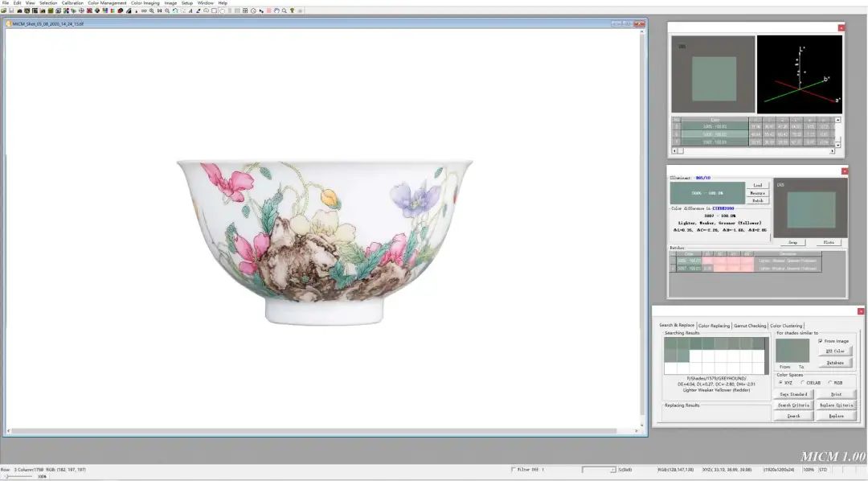Click the lightbulb help icon in toolbar
The width and height of the screenshot is (868, 481).
pyautogui.click(x=292, y=10)
